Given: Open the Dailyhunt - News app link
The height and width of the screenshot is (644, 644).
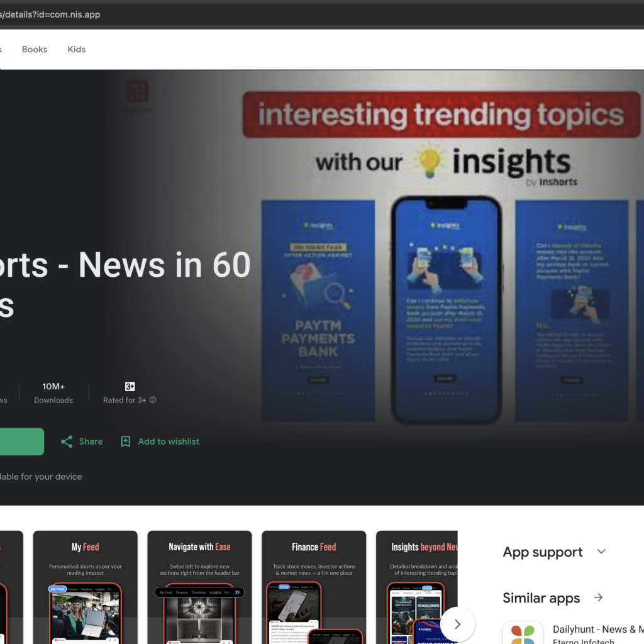Looking at the screenshot, I should (597, 629).
